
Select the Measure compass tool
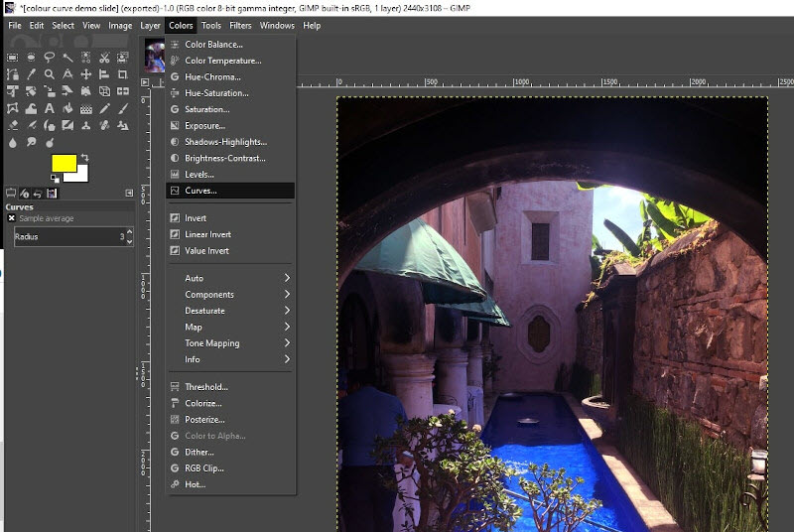click(67, 74)
